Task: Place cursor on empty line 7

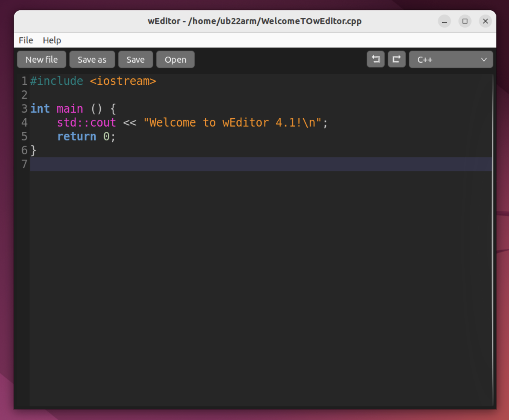Action: [x=261, y=164]
